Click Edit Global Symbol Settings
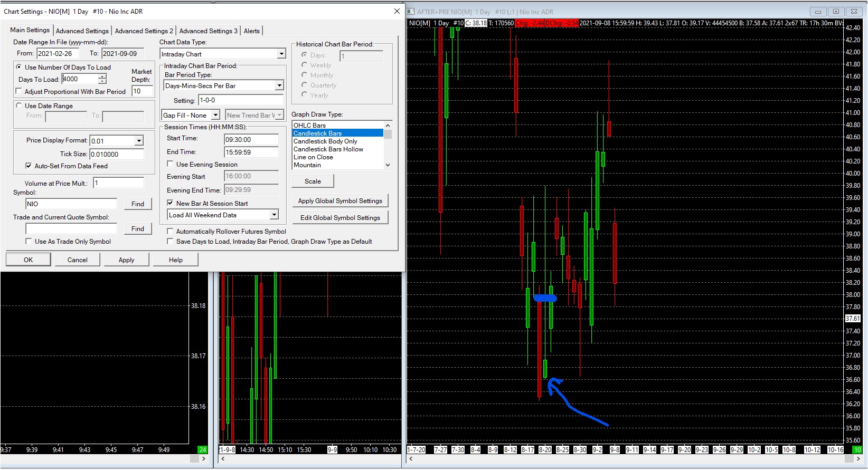Image resolution: width=868 pixels, height=470 pixels. coord(340,217)
